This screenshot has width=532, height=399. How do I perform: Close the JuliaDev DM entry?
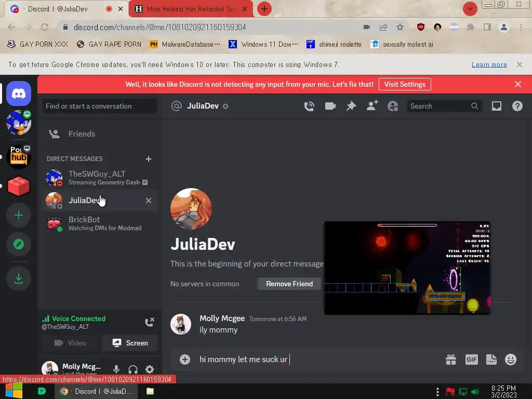(x=148, y=201)
